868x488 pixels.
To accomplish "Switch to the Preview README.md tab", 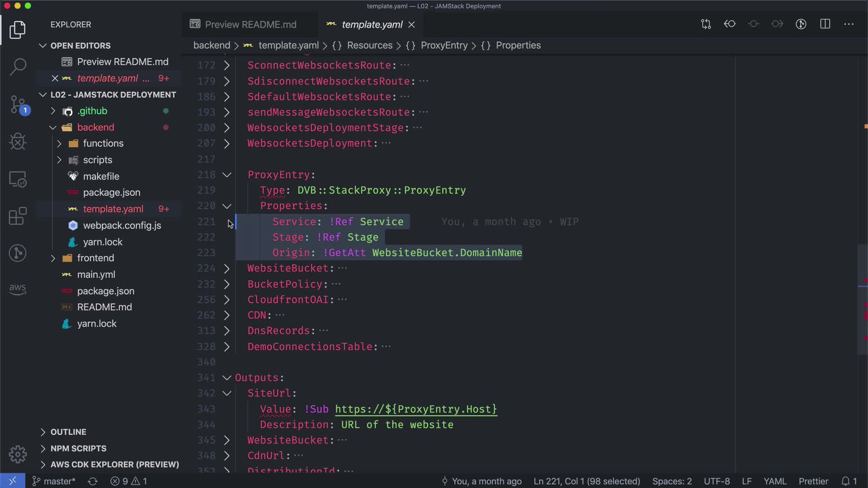I will coord(250,24).
